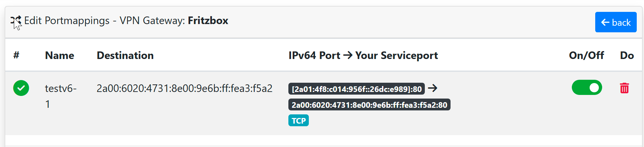
Task: Go back using the blue back button
Action: click(616, 22)
